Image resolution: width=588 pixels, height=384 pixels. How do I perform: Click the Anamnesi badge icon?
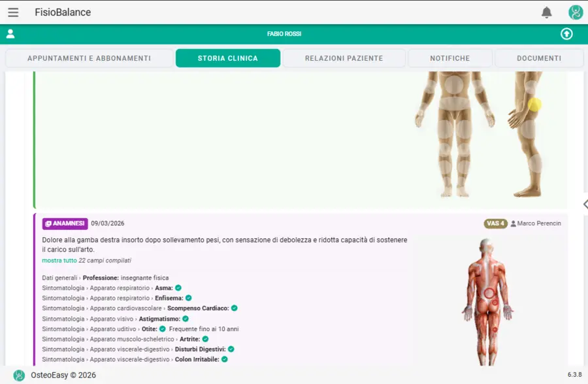pos(48,224)
